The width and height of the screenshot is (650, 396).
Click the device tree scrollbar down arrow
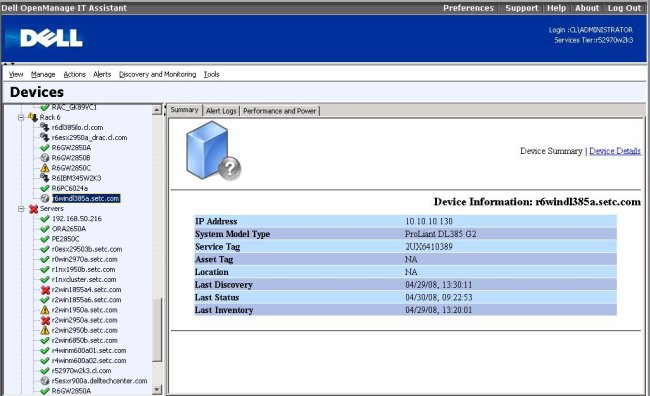[157, 389]
